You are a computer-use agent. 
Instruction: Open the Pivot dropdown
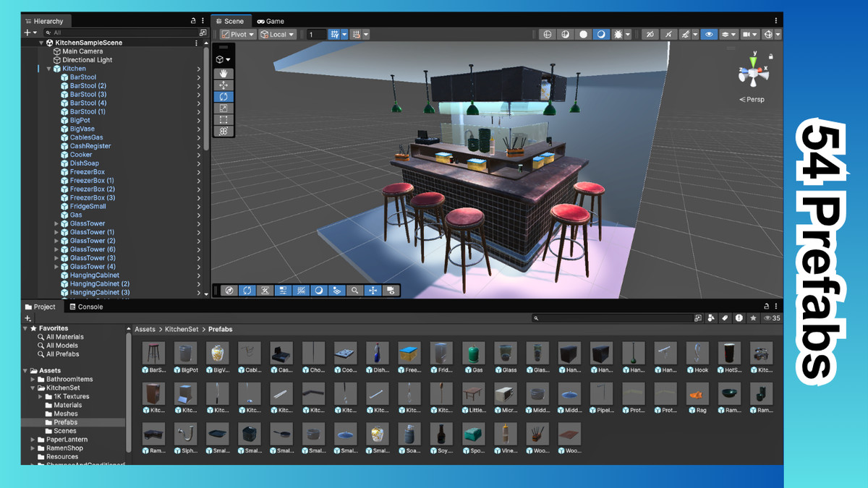point(237,34)
